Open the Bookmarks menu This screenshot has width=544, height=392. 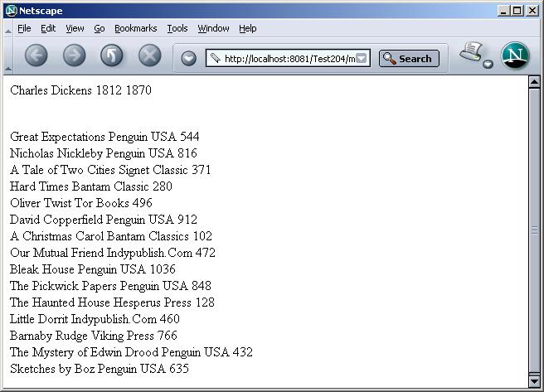136,28
